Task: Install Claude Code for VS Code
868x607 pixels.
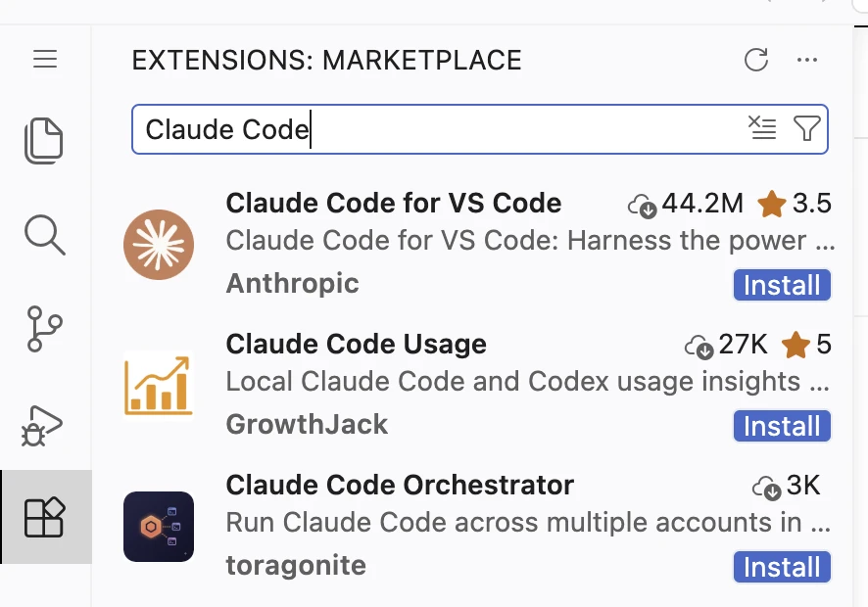Action: 782,285
